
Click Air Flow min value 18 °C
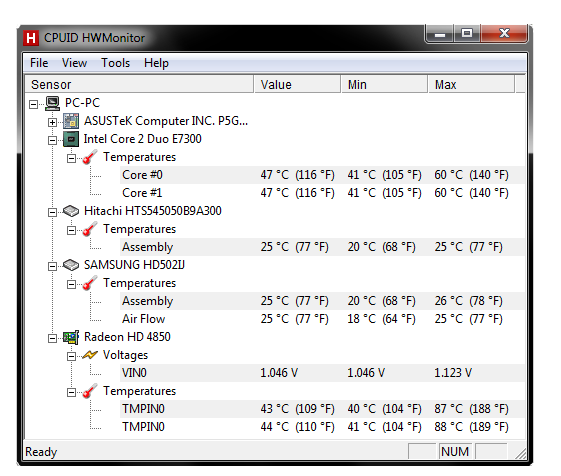[x=381, y=319]
